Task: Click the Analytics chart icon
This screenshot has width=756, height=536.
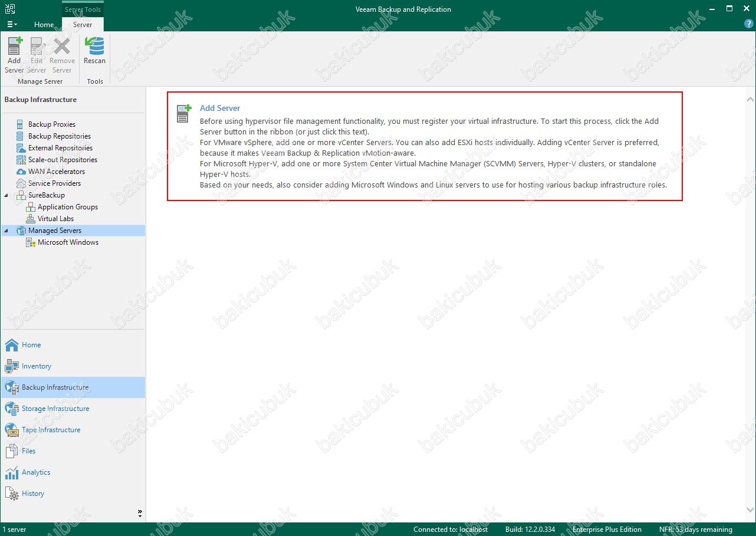Action: pos(12,472)
